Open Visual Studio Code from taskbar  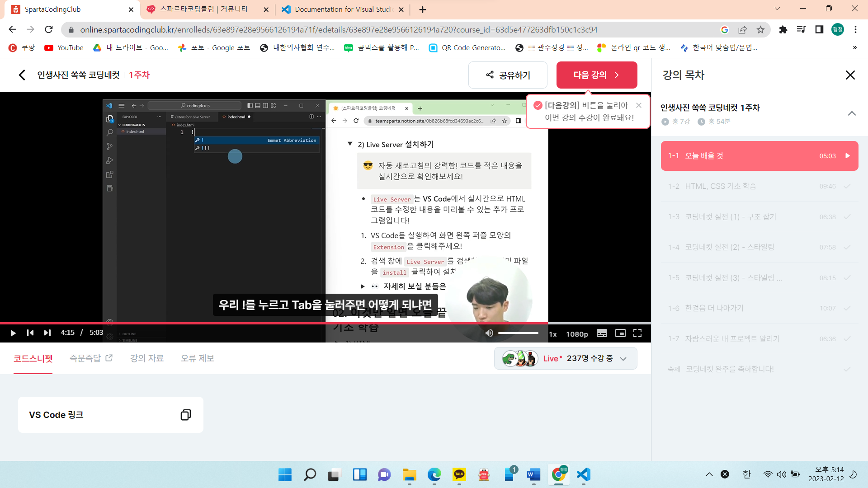coord(583,474)
